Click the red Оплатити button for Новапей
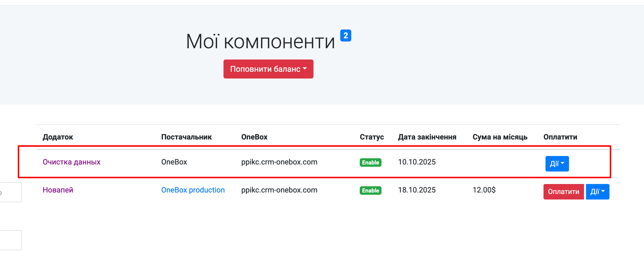 (x=563, y=192)
